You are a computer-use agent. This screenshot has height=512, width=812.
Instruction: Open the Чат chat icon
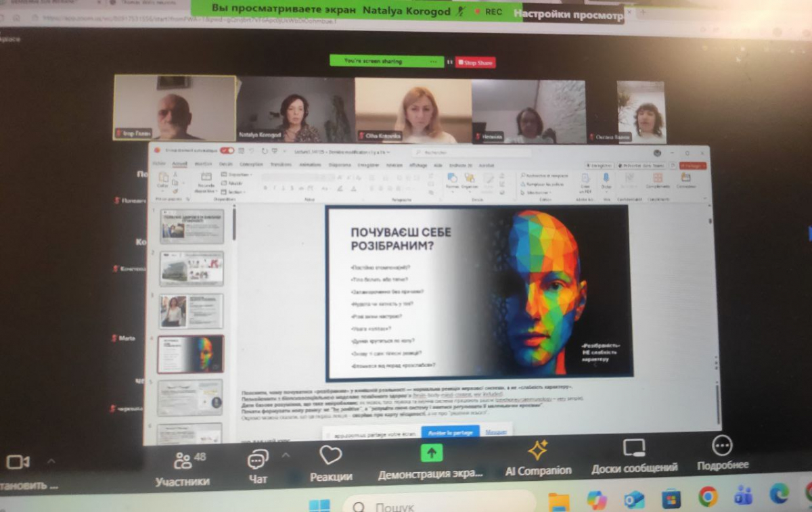258,461
